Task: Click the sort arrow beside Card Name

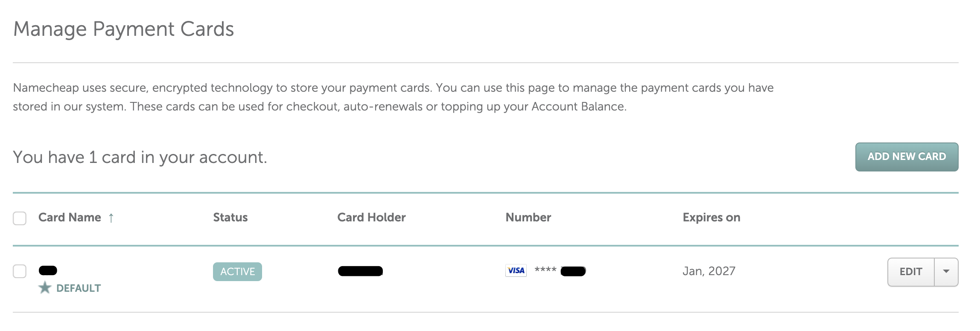Action: click(111, 218)
